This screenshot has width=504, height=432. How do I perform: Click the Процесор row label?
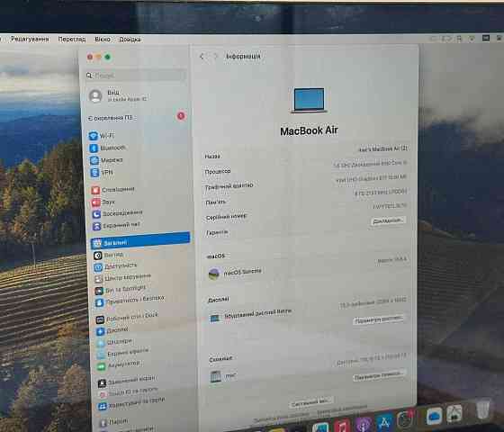(218, 171)
